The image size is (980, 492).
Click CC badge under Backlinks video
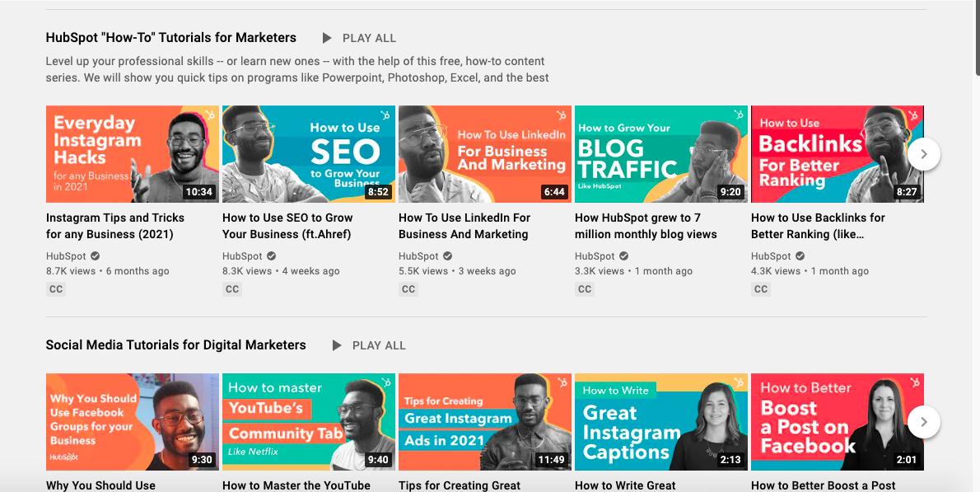(x=761, y=289)
